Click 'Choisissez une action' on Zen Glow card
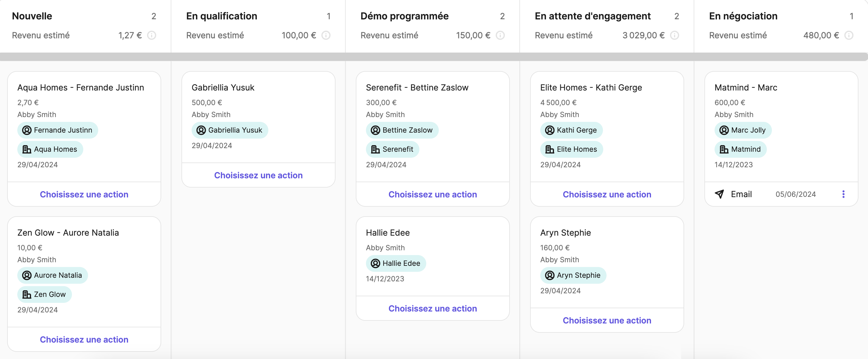Screen dimensions: 868x359 point(84,340)
